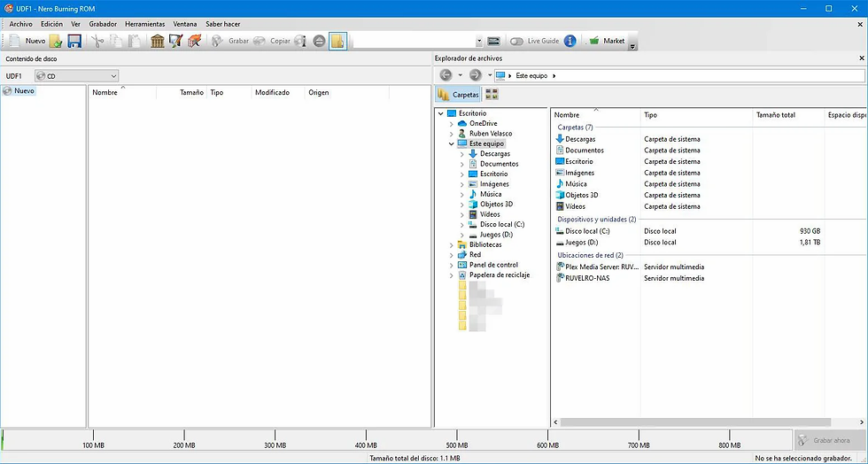Expand Descargas in the folder tree
Viewport: 868px width, 464px height.
tap(462, 154)
